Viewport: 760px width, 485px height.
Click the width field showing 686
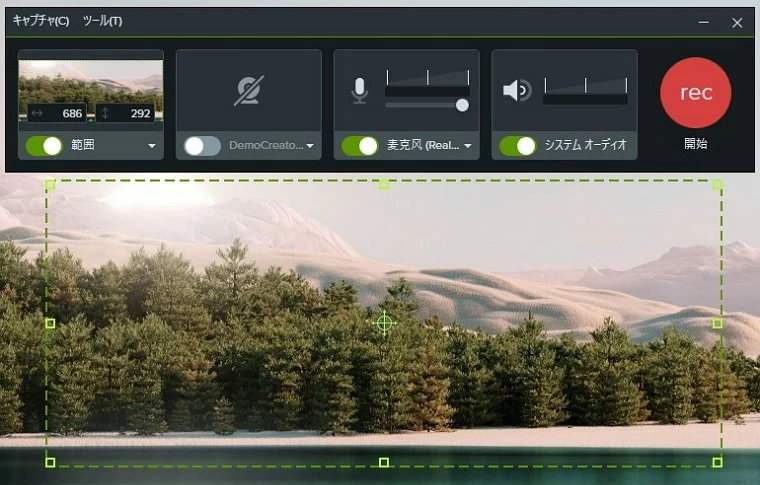[57, 113]
